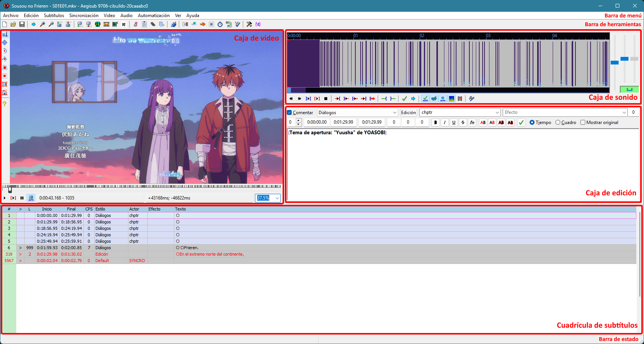This screenshot has height=344, width=644.
Task: Launch the spell checker toolbar icon
Action: click(238, 24)
